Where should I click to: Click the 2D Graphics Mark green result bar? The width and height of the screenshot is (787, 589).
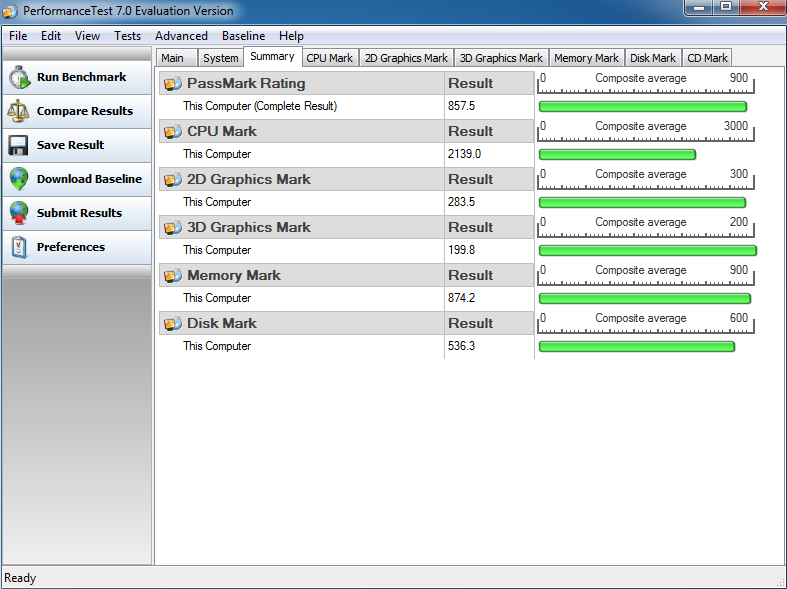642,203
